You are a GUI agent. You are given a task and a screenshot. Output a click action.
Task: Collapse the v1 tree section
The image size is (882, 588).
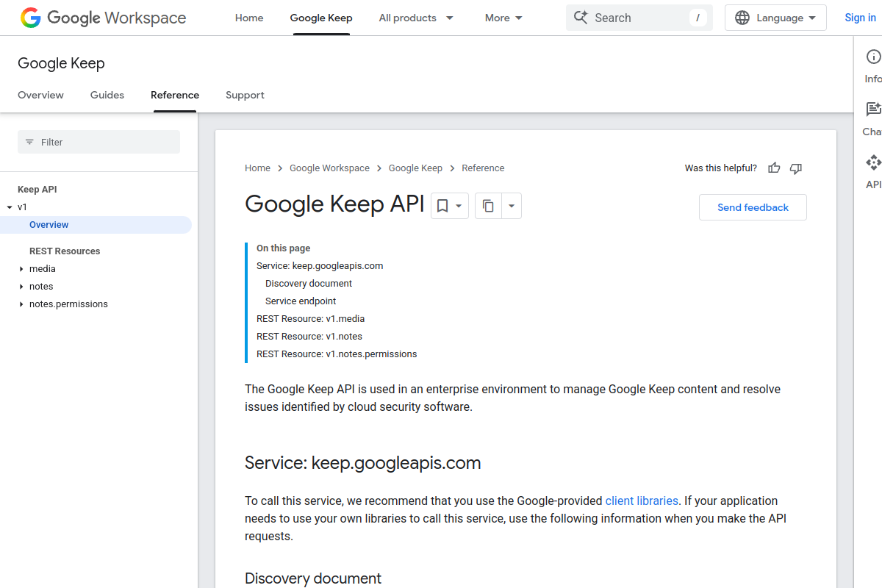[10, 207]
